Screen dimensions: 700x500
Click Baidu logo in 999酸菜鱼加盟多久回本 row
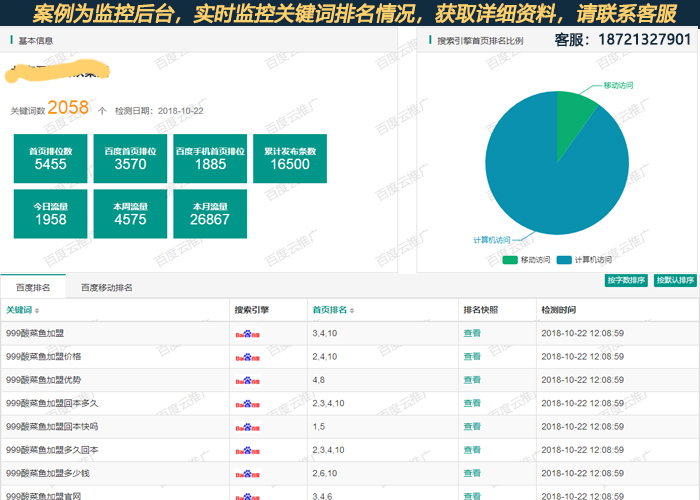[x=248, y=450]
